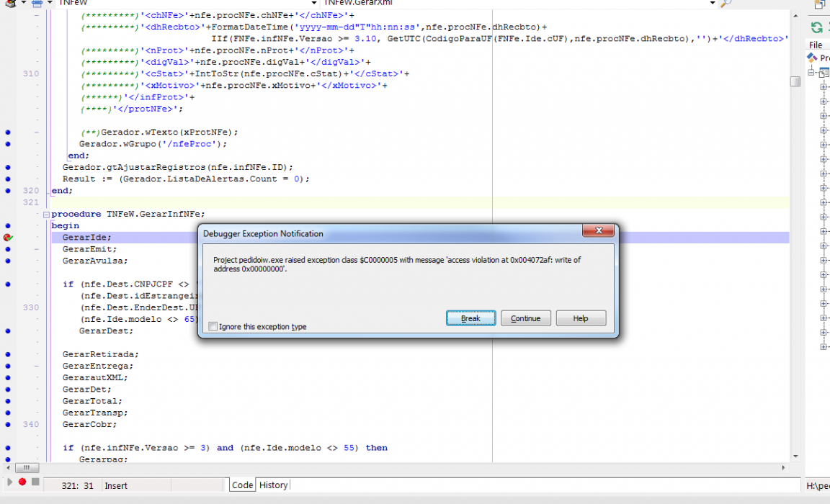Click the line number 330 in gutter
This screenshot has width=830, height=504.
click(31, 307)
